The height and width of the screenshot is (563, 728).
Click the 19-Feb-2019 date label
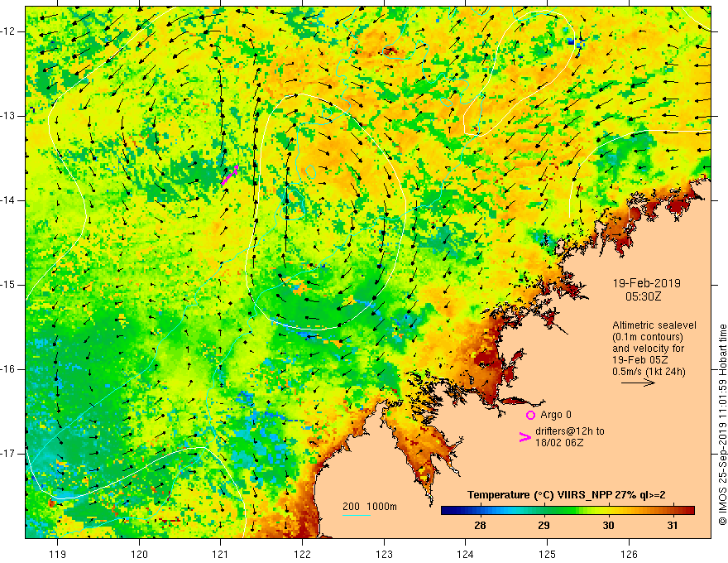pyautogui.click(x=646, y=283)
